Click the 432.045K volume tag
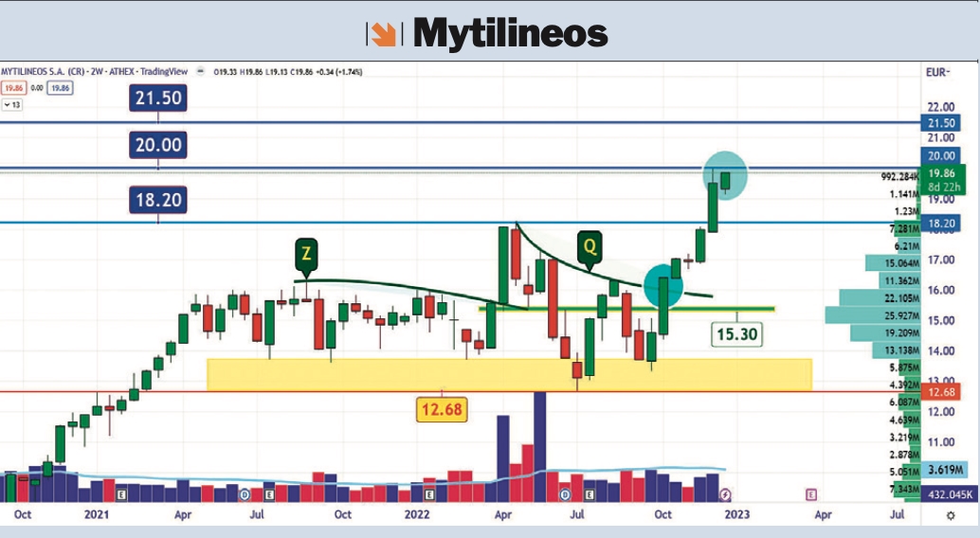Screen dimensions: 980x538 click(x=950, y=494)
